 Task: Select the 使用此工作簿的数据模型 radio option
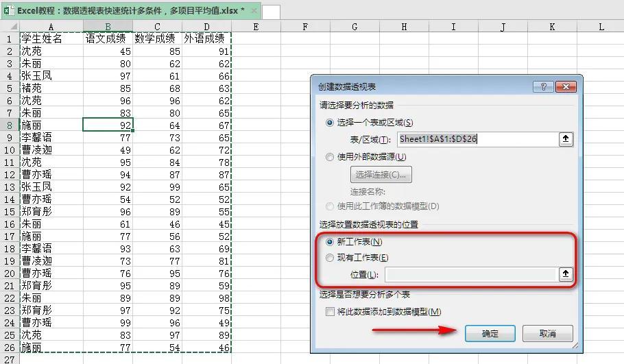point(330,206)
